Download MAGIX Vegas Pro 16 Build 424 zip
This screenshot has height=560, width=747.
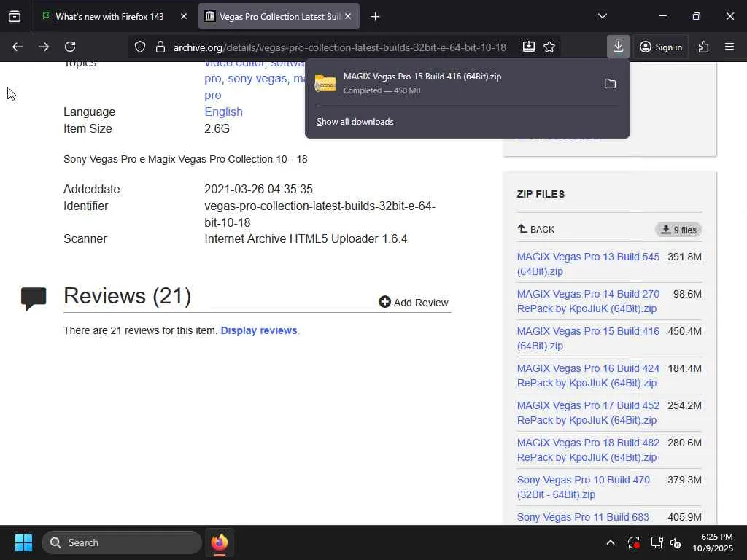(x=588, y=376)
